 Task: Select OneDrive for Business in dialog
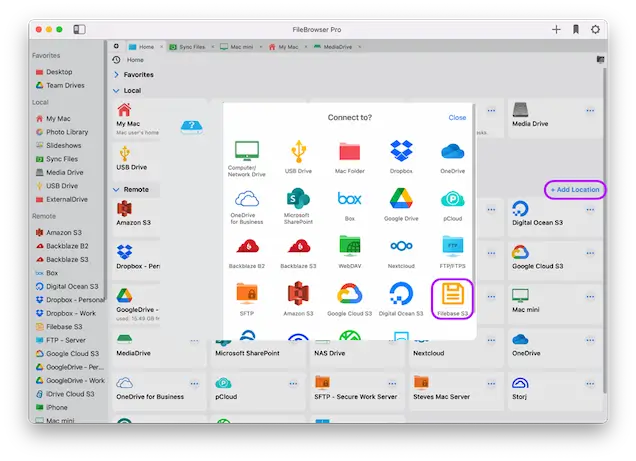tap(247, 206)
